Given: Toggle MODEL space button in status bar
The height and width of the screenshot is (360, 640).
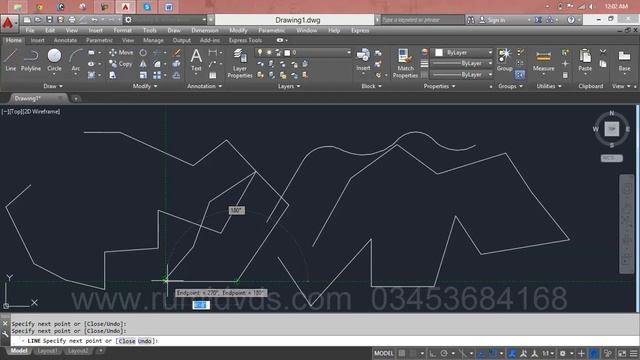Looking at the screenshot, I should (x=384, y=353).
